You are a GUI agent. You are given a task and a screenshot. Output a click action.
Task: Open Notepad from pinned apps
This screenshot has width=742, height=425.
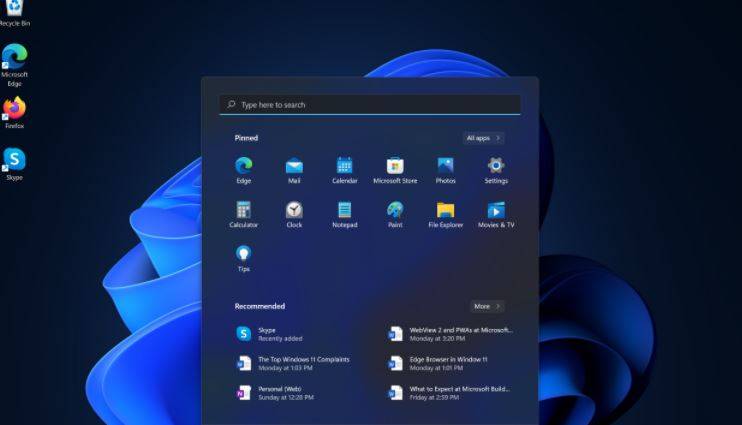tap(344, 214)
